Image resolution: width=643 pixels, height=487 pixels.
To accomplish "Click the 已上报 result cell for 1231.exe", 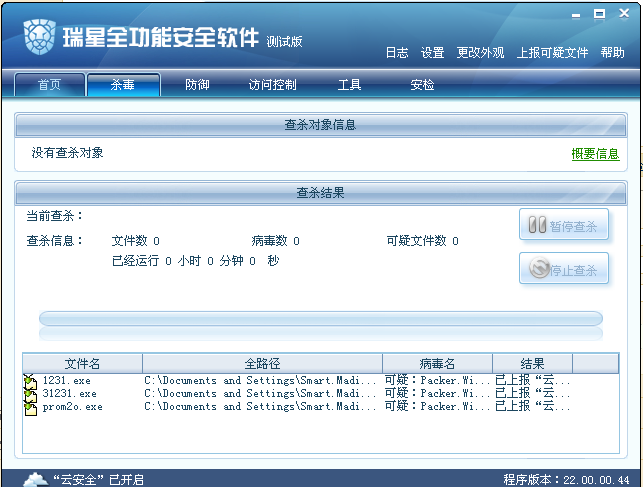I will [x=532, y=380].
